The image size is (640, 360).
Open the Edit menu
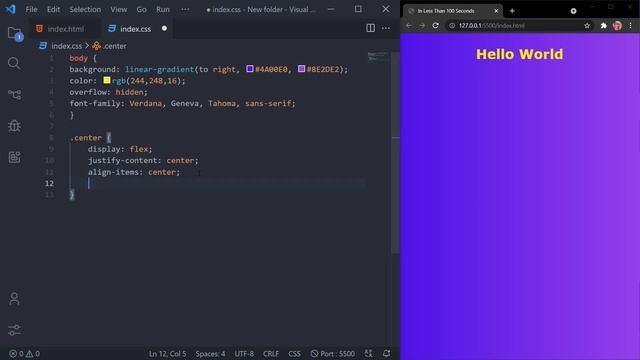53,9
